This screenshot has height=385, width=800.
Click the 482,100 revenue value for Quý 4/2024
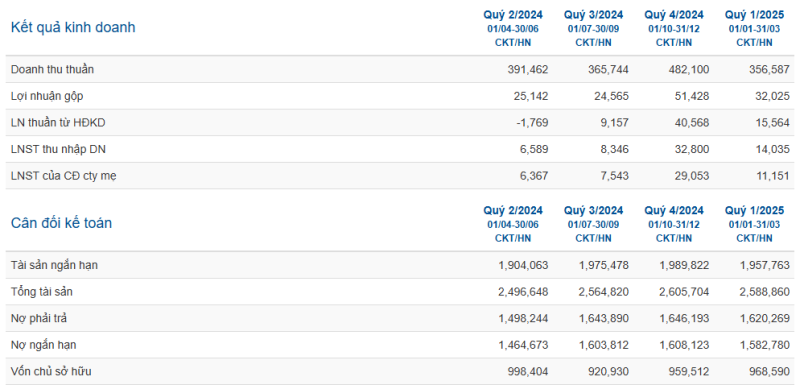(x=688, y=69)
